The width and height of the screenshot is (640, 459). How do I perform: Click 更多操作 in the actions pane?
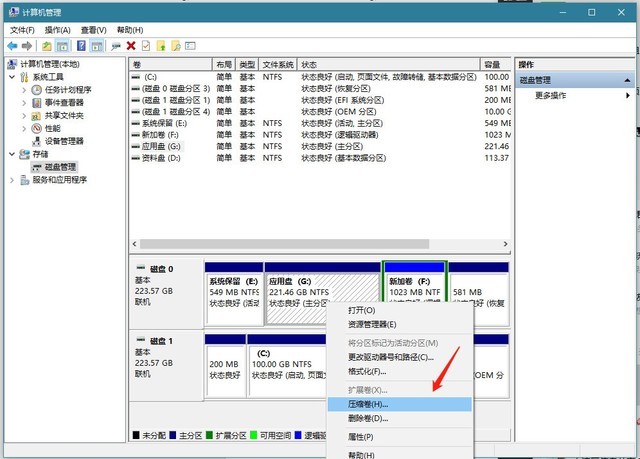pos(551,95)
